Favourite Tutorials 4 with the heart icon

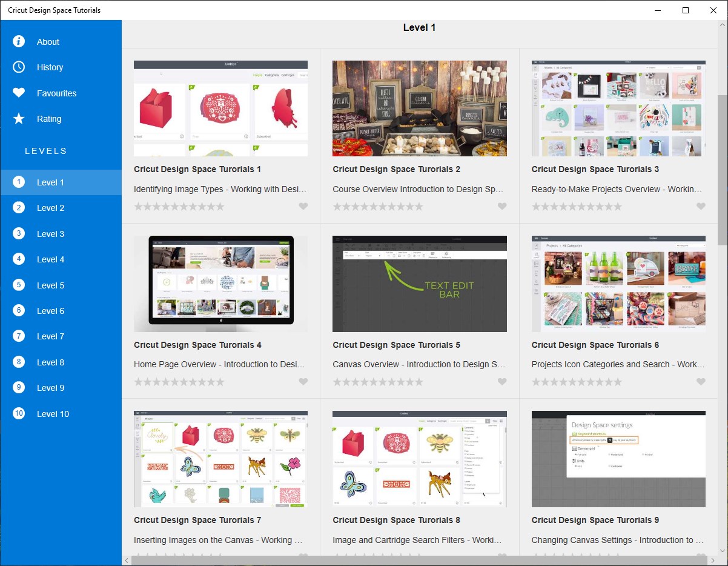point(303,382)
